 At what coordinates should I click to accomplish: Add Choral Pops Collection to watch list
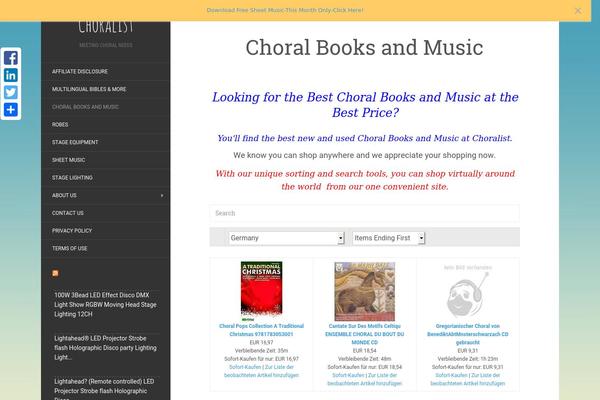(261, 371)
